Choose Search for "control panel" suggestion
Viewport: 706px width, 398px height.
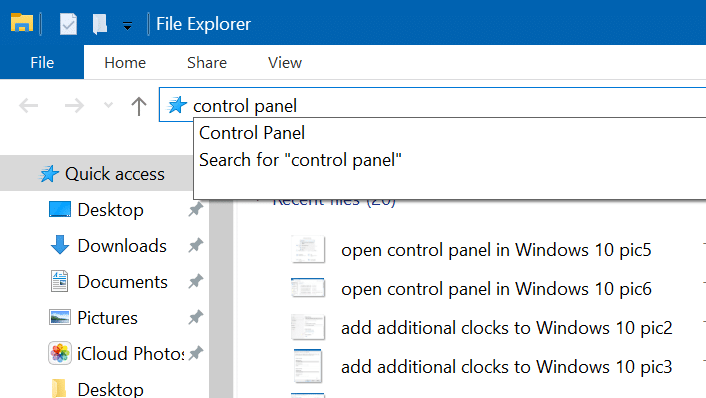point(300,160)
